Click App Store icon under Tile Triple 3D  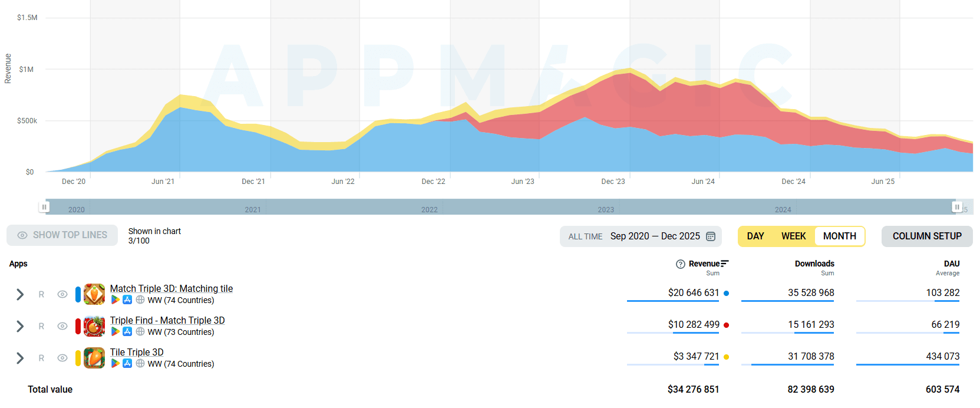pyautogui.click(x=127, y=364)
